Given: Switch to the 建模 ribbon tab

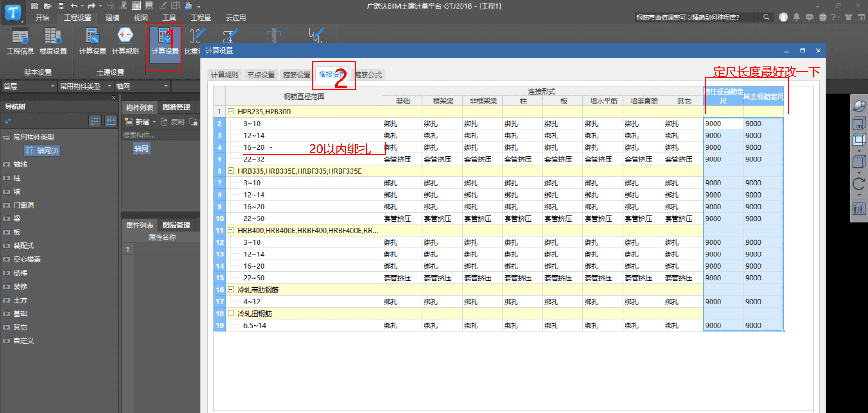Looking at the screenshot, I should [x=112, y=18].
